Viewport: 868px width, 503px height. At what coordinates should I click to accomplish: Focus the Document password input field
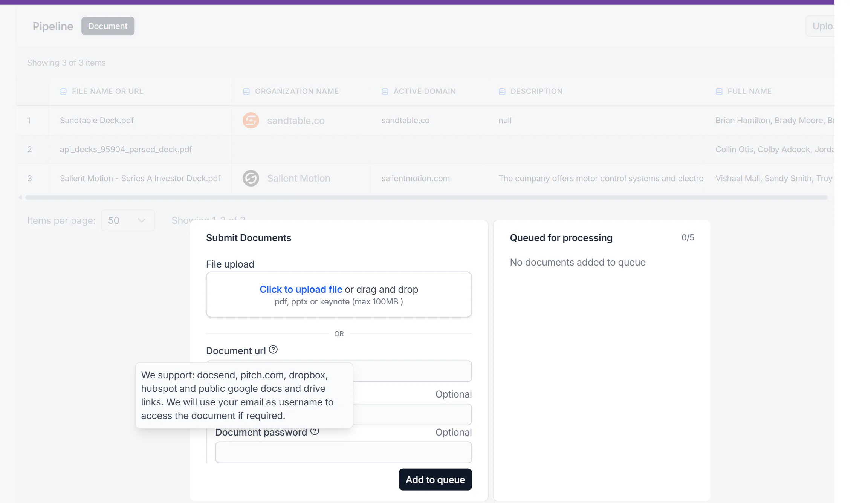click(344, 453)
